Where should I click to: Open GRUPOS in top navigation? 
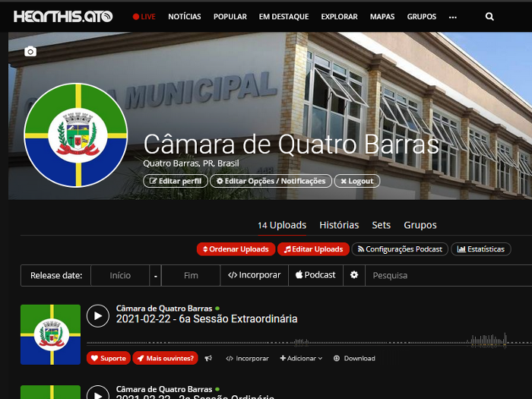421,17
